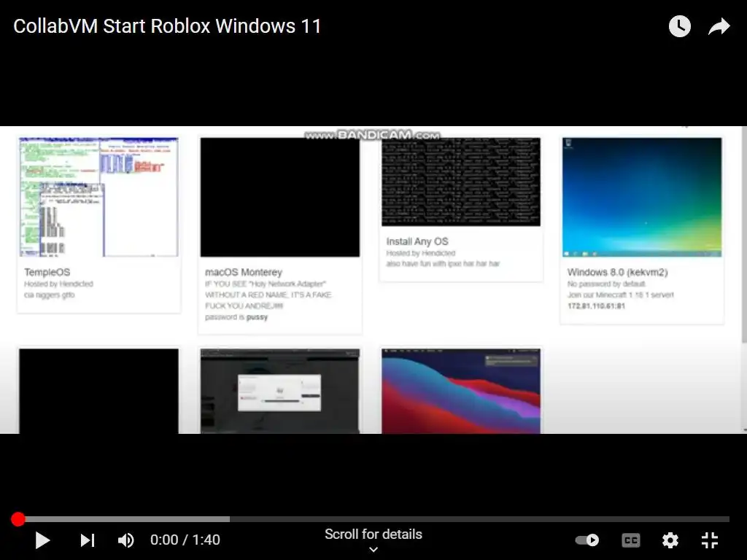Open the colorful macOS wallpaper VM thumbnail
Screen dimensions: 747x560
[461, 391]
